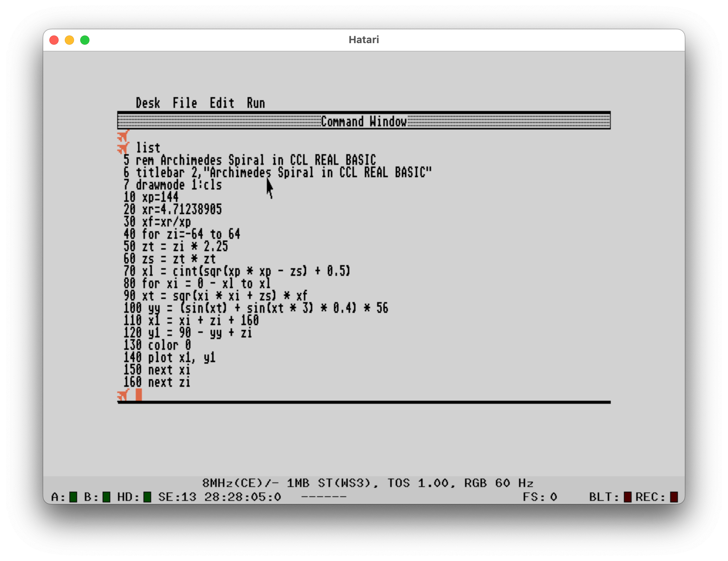The width and height of the screenshot is (728, 561).
Task: Click line '30 xf=xr/xp'
Action: coord(157,222)
